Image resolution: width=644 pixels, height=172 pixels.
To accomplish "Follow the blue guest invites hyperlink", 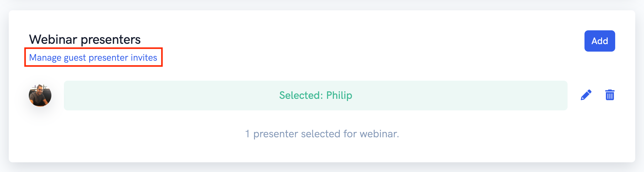I will click(93, 58).
